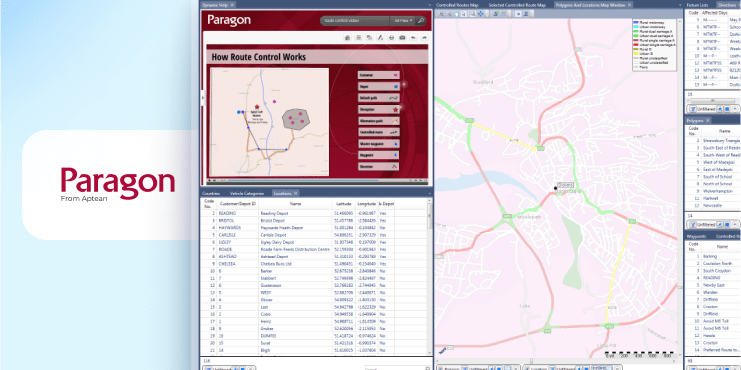Click the forward arrow icon in help toolbar
This screenshot has width=741, height=370.
(x=424, y=38)
